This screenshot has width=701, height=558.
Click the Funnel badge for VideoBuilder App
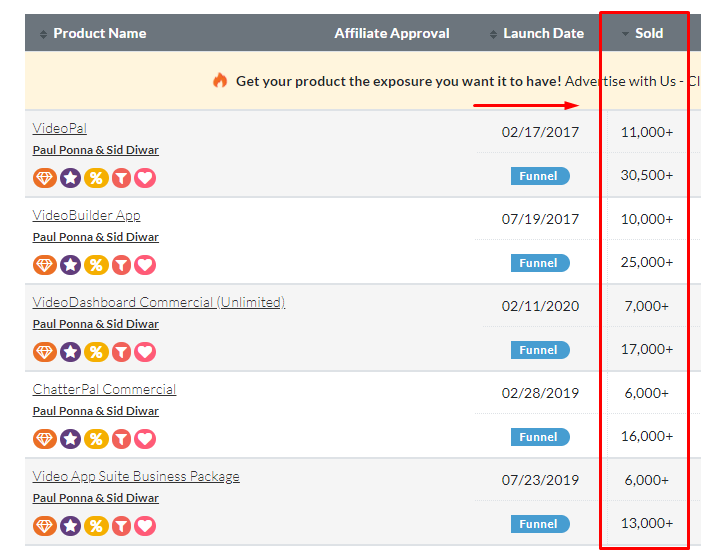coord(540,263)
